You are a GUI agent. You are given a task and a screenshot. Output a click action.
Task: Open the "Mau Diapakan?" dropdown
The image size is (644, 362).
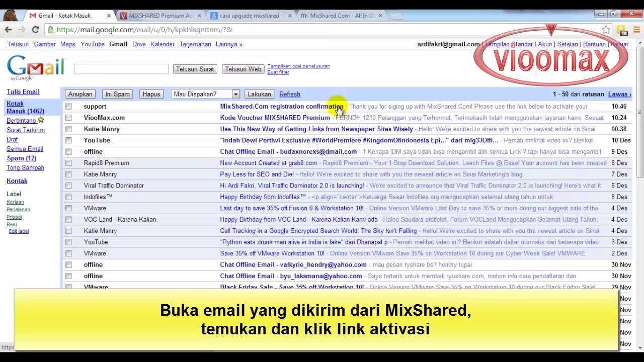point(205,94)
